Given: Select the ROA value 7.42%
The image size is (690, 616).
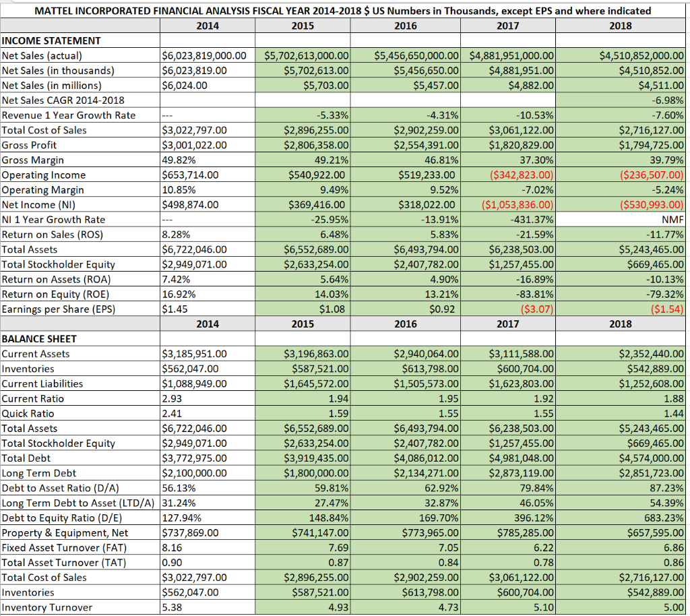Looking at the screenshot, I should point(176,280).
